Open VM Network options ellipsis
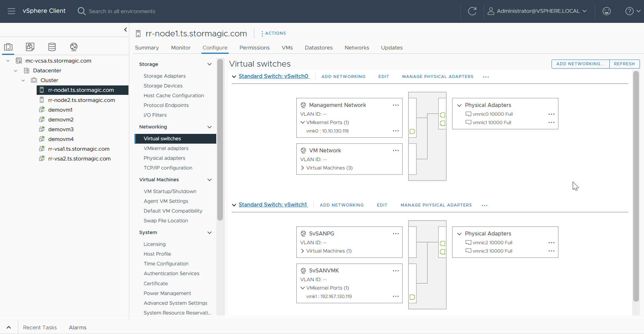The image size is (644, 334). pos(395,151)
